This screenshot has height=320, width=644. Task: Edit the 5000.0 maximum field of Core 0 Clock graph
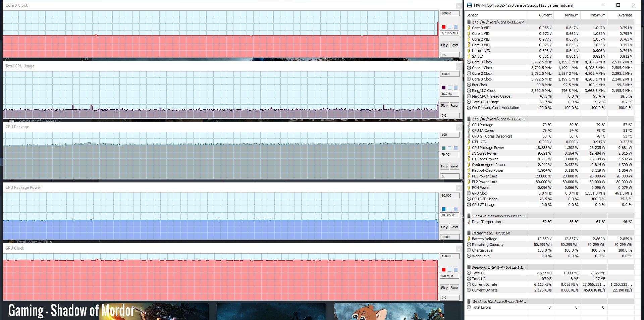[x=449, y=13]
